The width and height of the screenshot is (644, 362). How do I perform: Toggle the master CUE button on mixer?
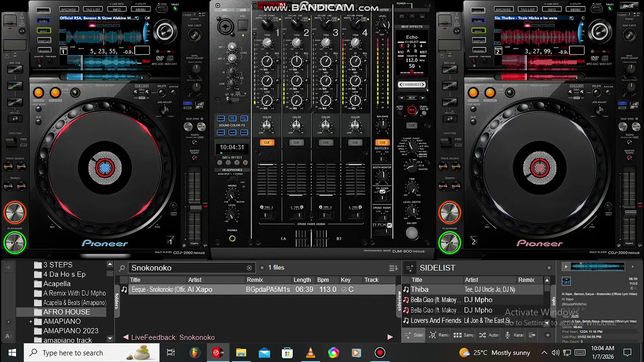(x=382, y=143)
